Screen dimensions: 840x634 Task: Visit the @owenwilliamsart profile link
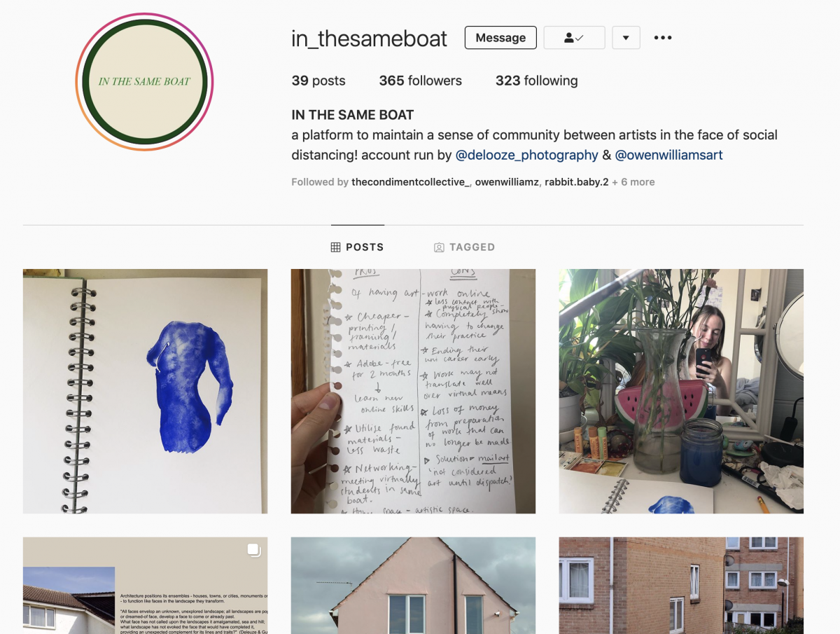pyautogui.click(x=668, y=156)
